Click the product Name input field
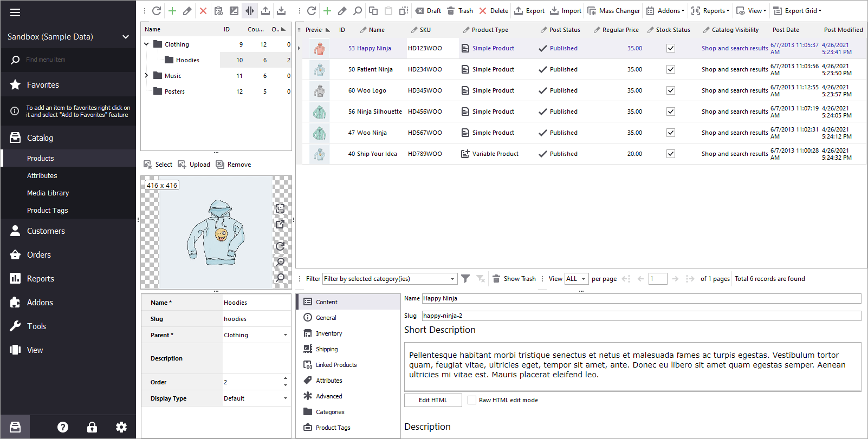 641,298
